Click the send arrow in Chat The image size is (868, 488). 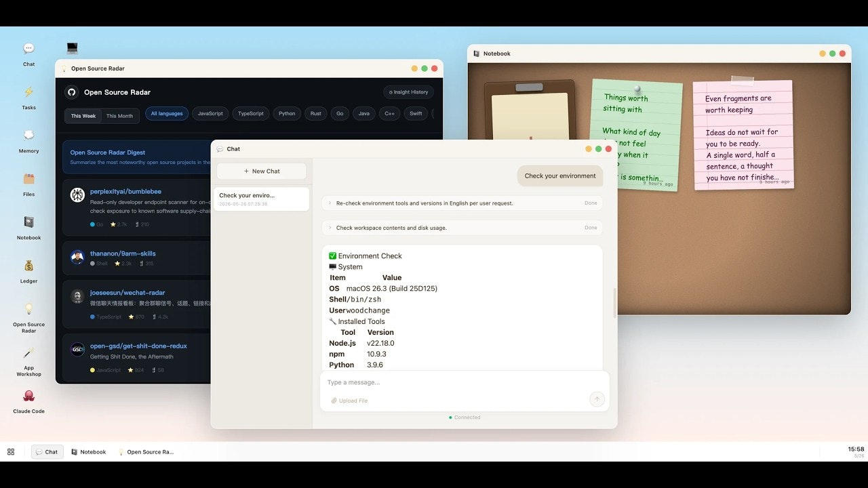coord(597,399)
